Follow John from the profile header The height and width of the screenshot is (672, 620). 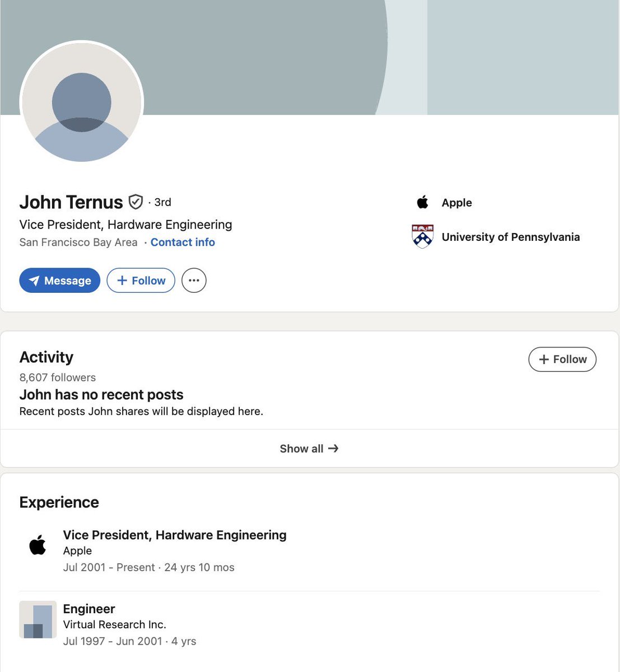141,280
